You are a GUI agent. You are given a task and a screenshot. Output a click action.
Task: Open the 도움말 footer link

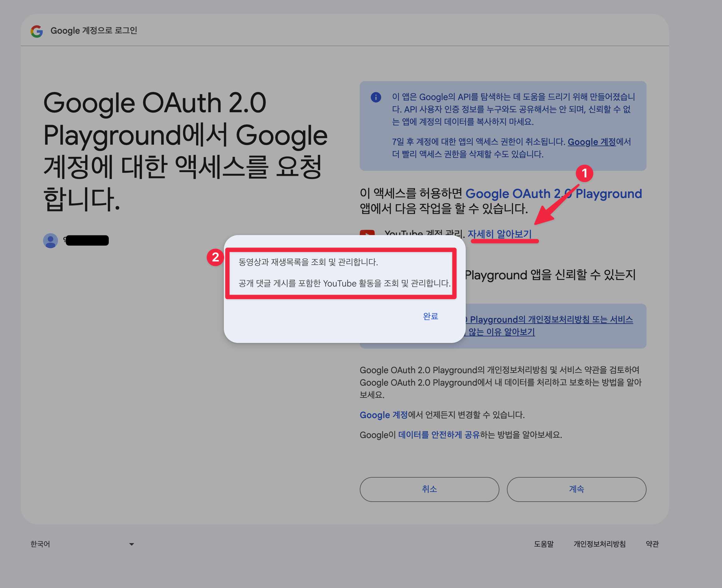[x=544, y=544]
